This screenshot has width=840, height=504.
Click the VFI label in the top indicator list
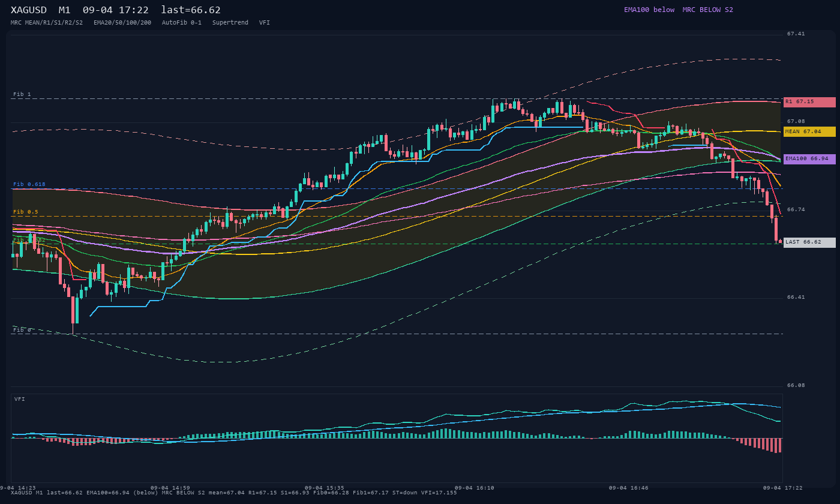pos(265,23)
